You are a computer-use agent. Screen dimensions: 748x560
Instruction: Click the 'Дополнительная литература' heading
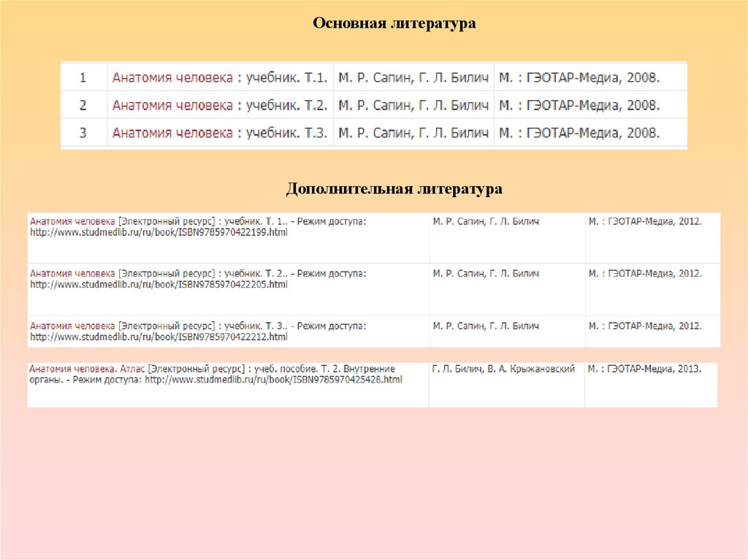pos(394,189)
